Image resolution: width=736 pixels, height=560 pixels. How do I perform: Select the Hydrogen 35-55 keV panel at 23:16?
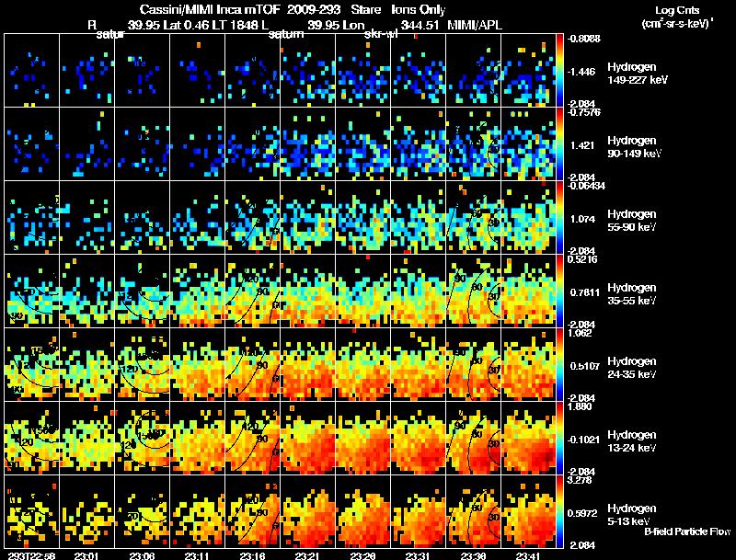click(252, 291)
